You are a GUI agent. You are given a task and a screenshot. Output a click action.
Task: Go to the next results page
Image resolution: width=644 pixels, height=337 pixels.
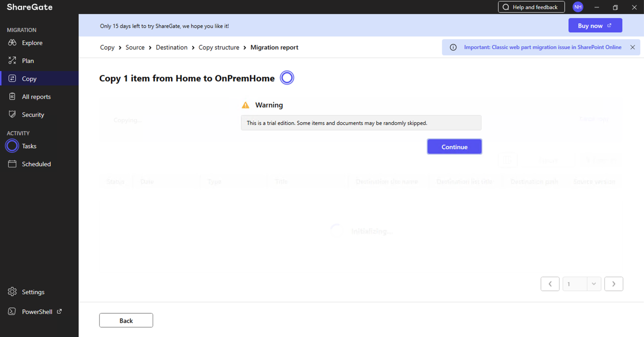(614, 284)
